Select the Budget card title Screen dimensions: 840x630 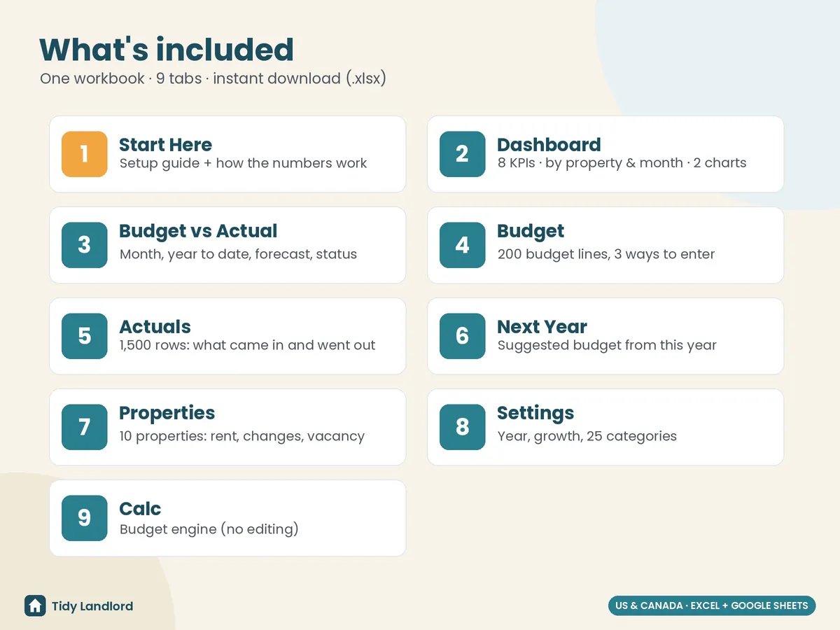tap(531, 232)
